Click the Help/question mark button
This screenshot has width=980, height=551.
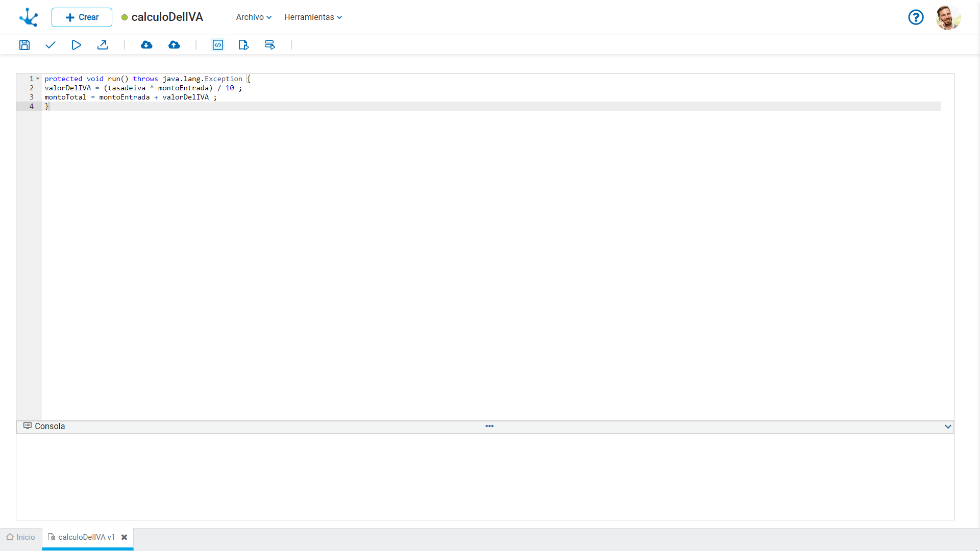click(917, 17)
